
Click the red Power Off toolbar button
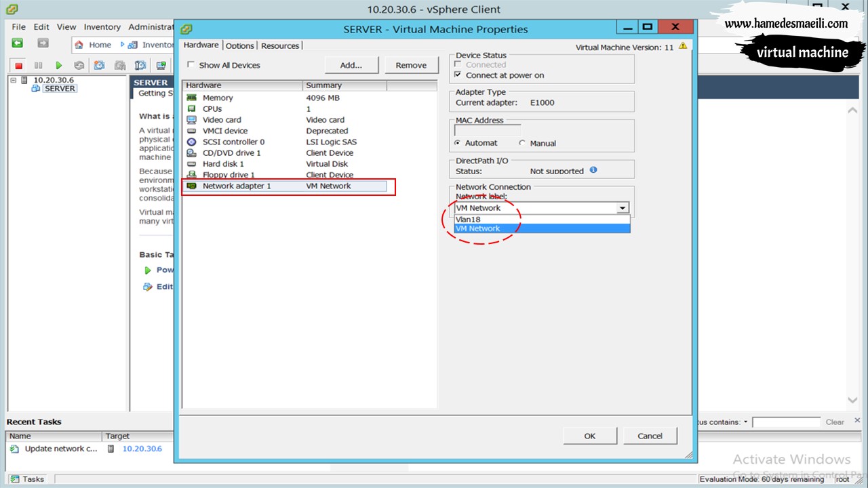19,66
